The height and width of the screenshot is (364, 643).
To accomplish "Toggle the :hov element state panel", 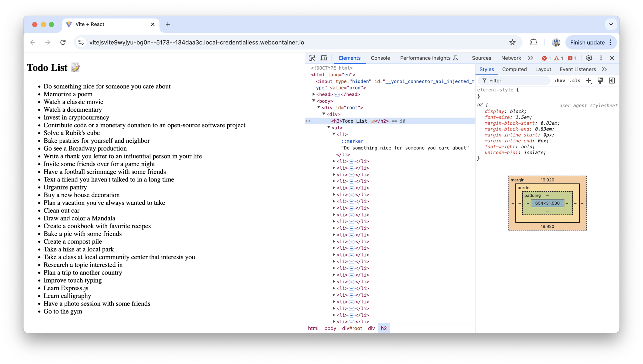I will (x=559, y=81).
